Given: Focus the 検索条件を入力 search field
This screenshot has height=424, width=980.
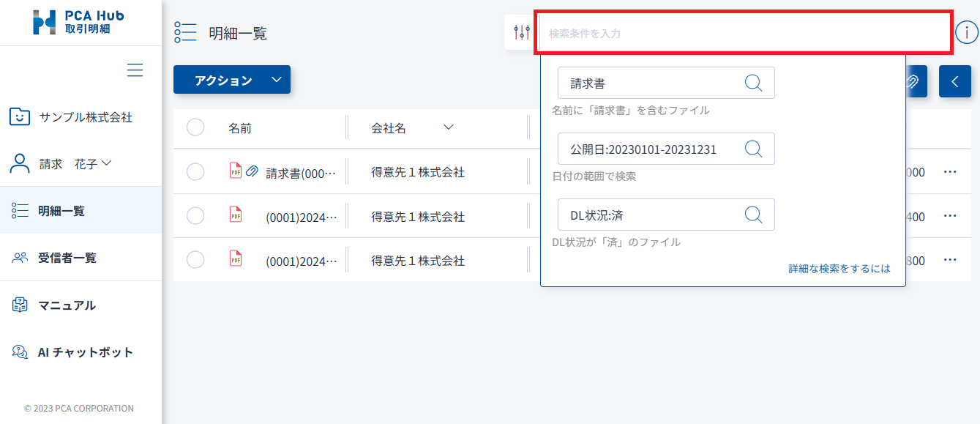Looking at the screenshot, I should click(x=743, y=33).
